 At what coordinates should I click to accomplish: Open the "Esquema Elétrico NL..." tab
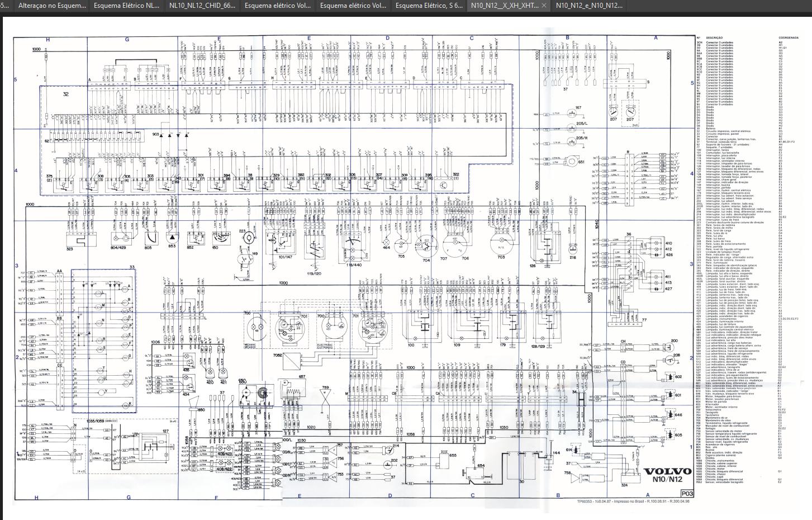click(127, 6)
